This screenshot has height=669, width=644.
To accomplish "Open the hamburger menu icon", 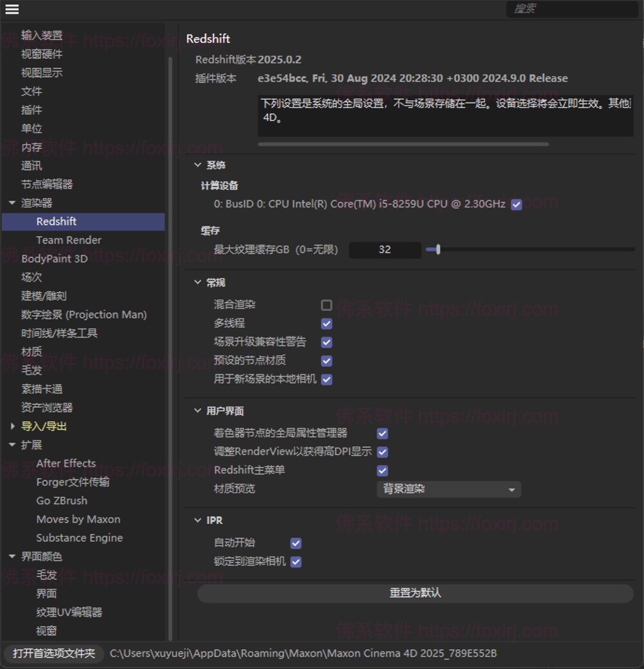I will pyautogui.click(x=12, y=9).
